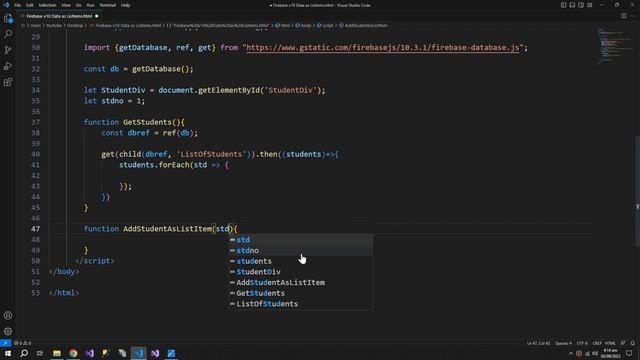
Task: Open the Windows Start menu
Action: click(x=8, y=353)
